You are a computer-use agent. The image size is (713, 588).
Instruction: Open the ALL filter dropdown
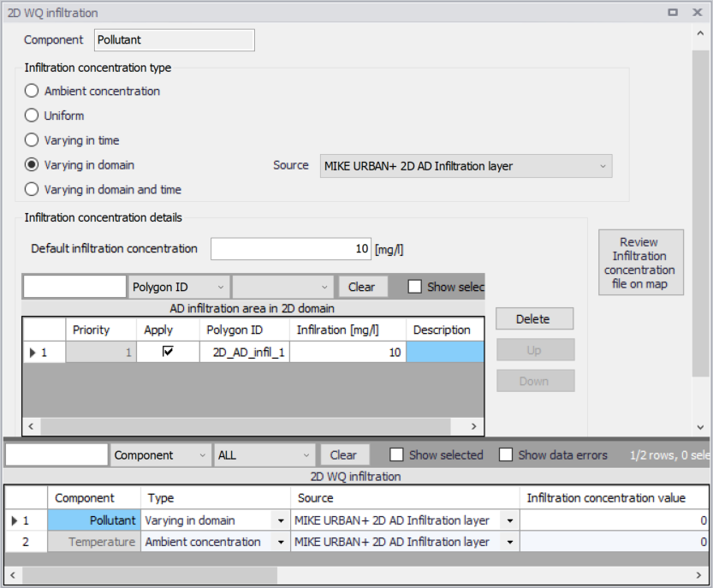click(x=264, y=454)
